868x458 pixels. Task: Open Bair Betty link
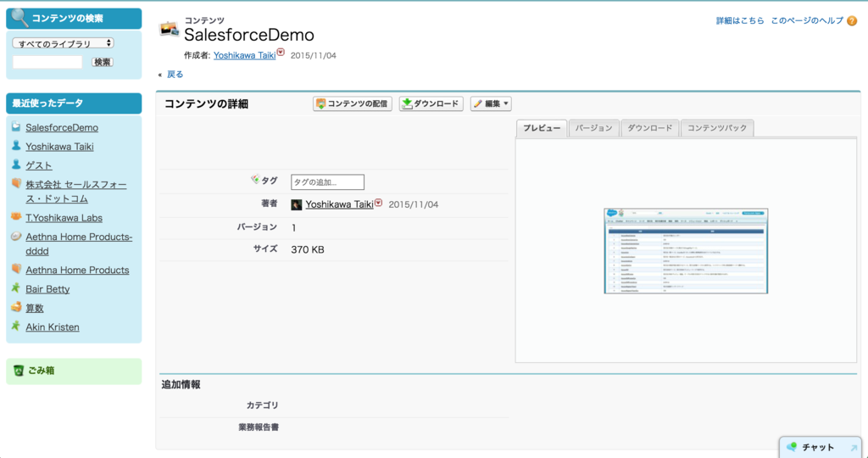point(47,289)
